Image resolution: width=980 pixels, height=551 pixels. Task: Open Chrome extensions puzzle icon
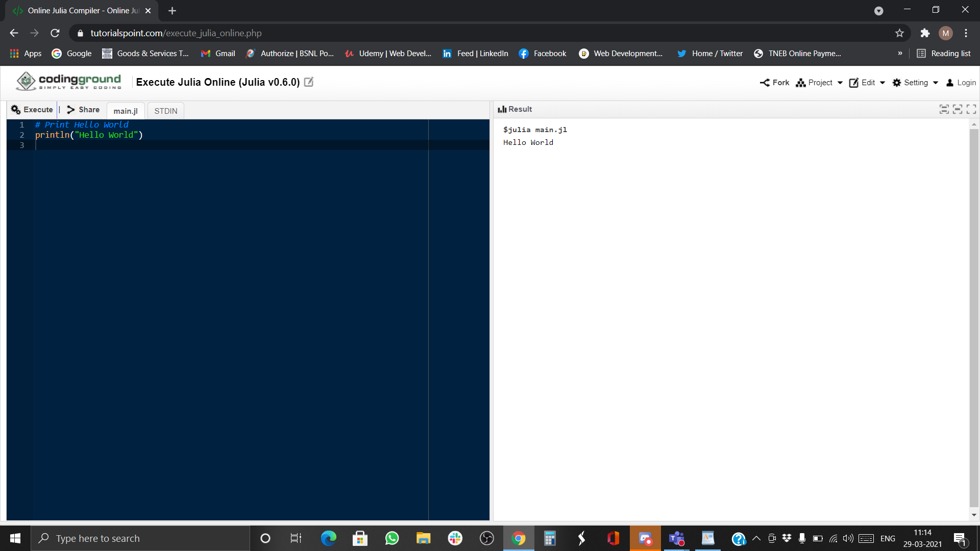coord(925,33)
